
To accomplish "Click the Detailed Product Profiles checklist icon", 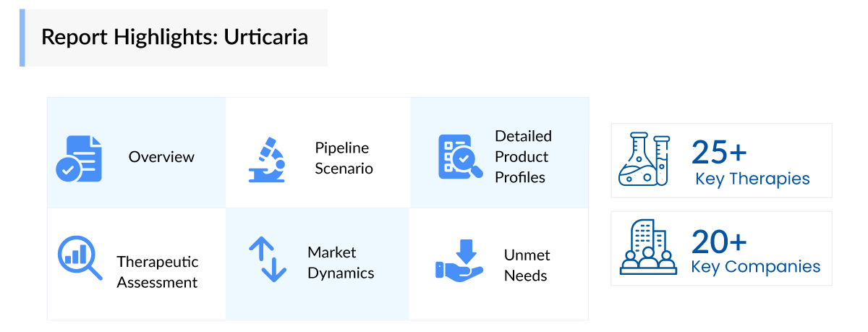I will (457, 156).
